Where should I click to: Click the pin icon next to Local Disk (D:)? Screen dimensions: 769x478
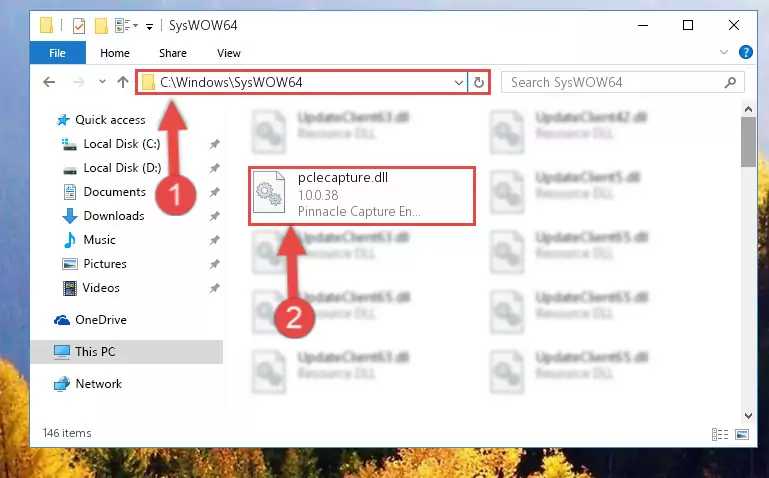214,168
